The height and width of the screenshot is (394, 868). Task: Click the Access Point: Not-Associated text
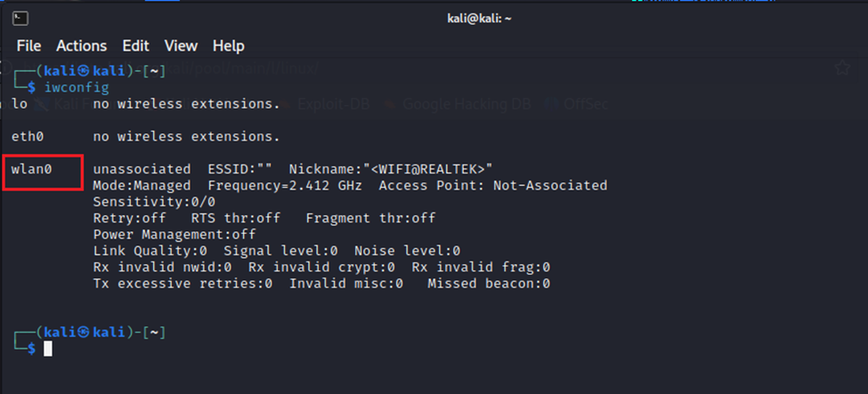492,186
